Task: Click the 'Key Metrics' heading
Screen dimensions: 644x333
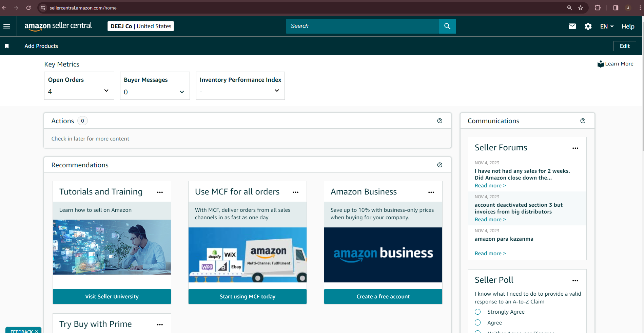Action: pyautogui.click(x=62, y=64)
